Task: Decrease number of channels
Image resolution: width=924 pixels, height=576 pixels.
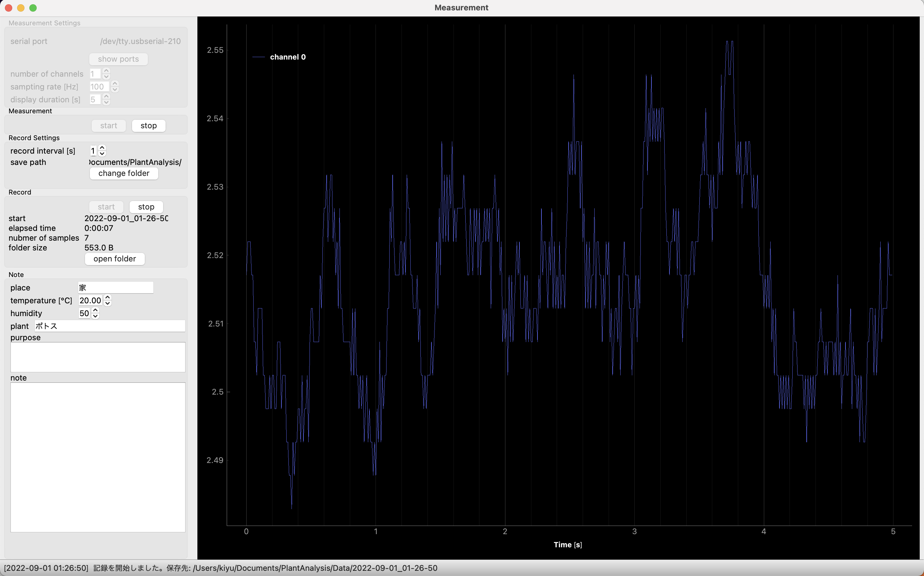Action: (107, 77)
